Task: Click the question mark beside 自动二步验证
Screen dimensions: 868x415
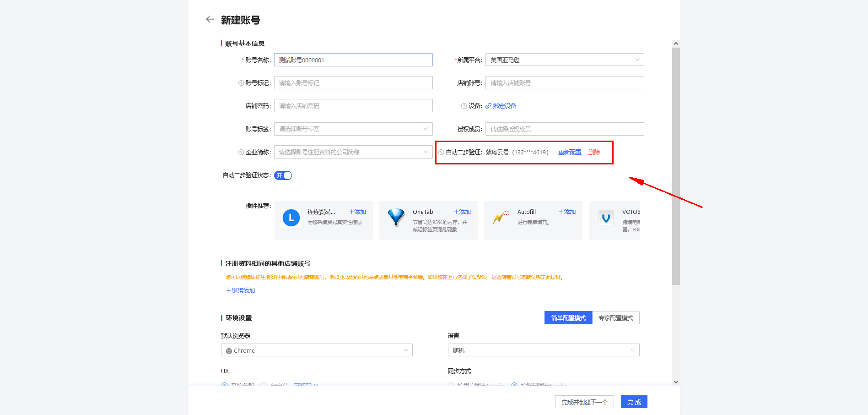Action: coord(441,152)
